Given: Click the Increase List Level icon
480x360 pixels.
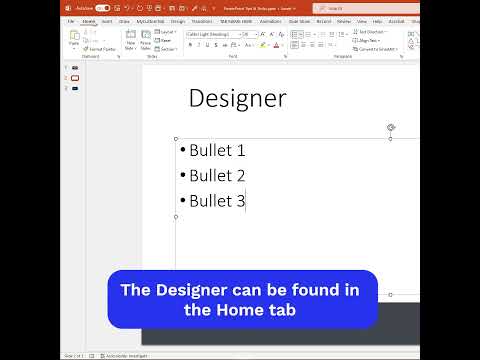Looking at the screenshot, I should [331, 34].
